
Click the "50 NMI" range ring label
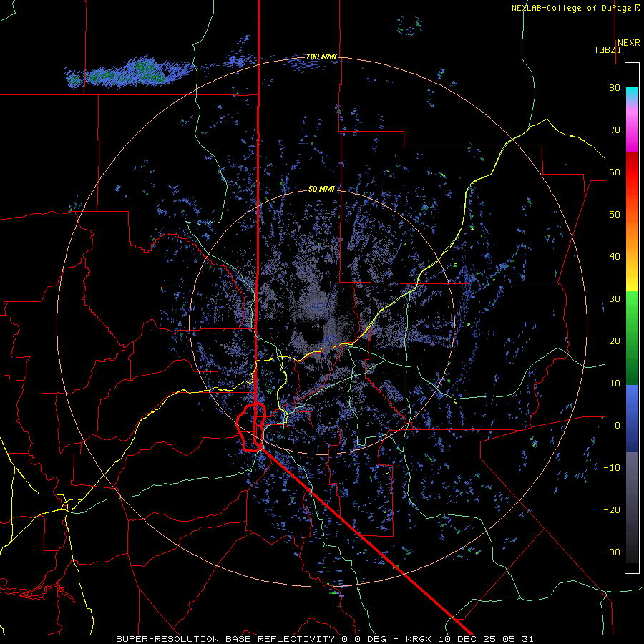click(x=321, y=189)
